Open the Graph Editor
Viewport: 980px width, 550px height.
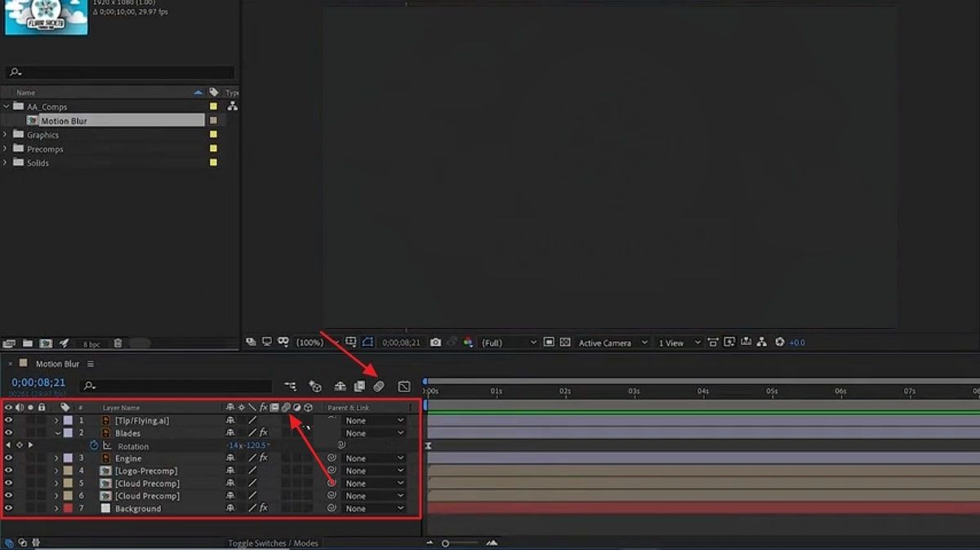(x=403, y=385)
